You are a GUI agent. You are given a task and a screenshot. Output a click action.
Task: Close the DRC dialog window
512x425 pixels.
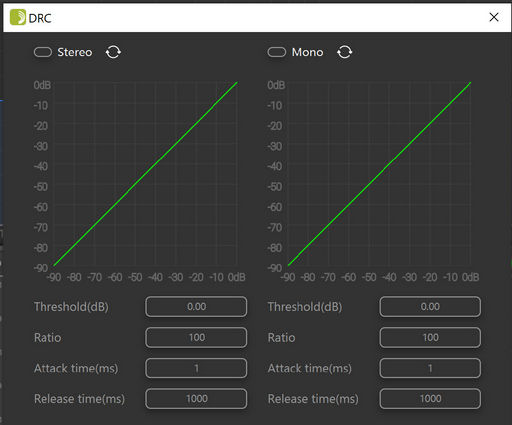point(494,17)
